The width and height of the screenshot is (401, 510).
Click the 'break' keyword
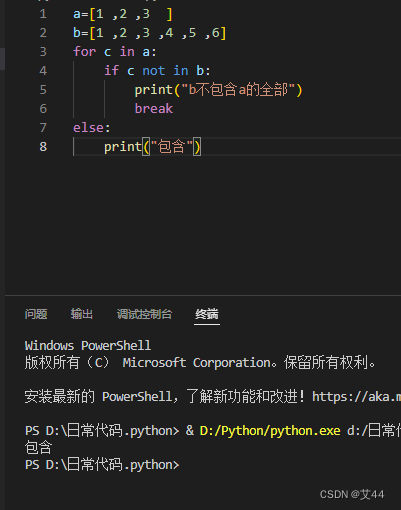click(x=154, y=109)
